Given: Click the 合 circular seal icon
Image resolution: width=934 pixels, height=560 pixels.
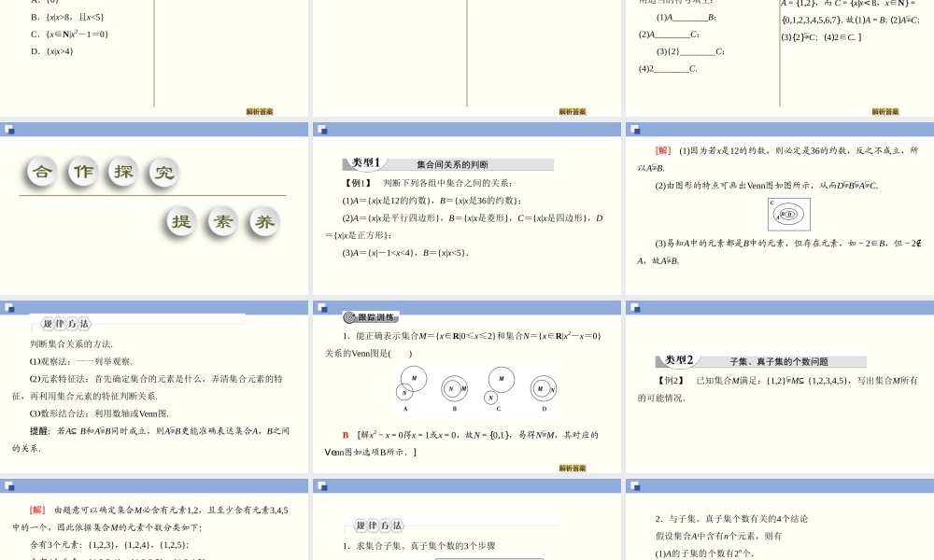Looking at the screenshot, I should 40,172.
